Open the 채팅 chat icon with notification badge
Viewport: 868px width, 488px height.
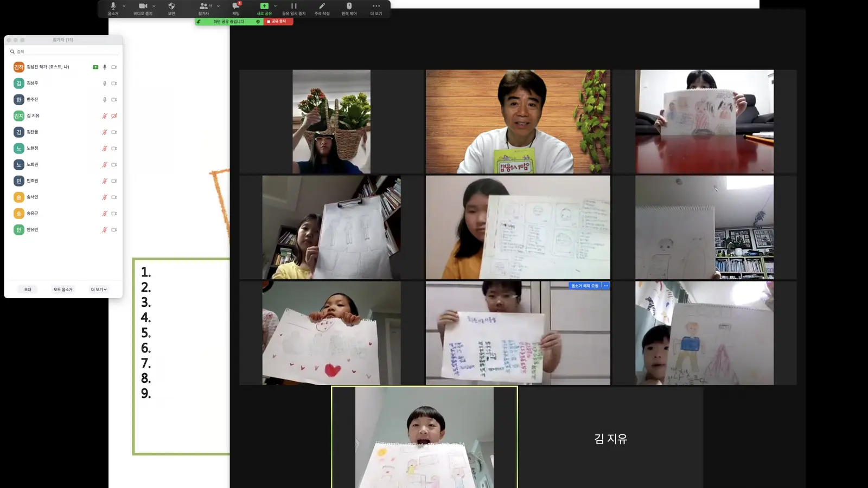coord(236,6)
